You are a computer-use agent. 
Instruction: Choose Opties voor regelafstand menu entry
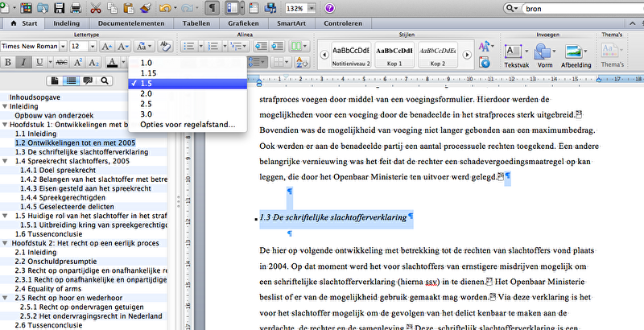tap(188, 125)
